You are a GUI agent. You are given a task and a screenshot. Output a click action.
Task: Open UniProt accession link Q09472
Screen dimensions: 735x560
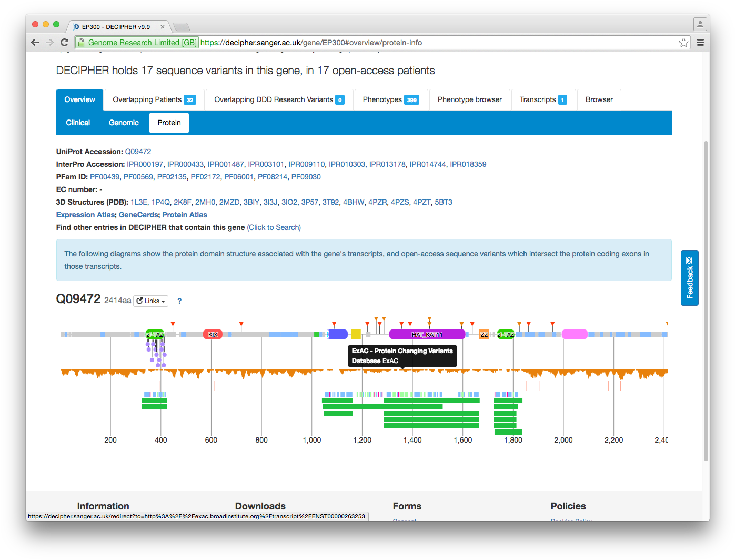[x=138, y=152]
